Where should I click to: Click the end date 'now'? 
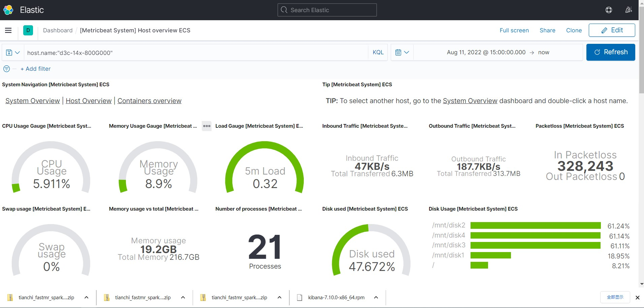pyautogui.click(x=544, y=52)
